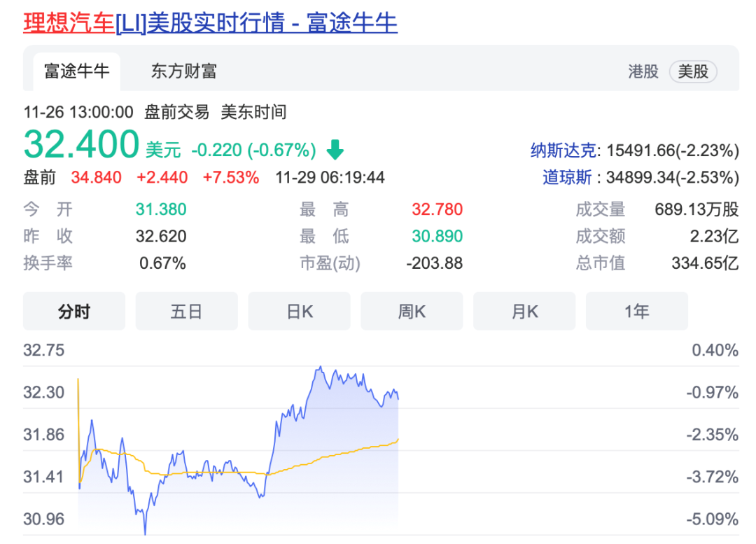Click the 纳斯达克 index link
Screen dimensions: 756x544
[x=563, y=150]
